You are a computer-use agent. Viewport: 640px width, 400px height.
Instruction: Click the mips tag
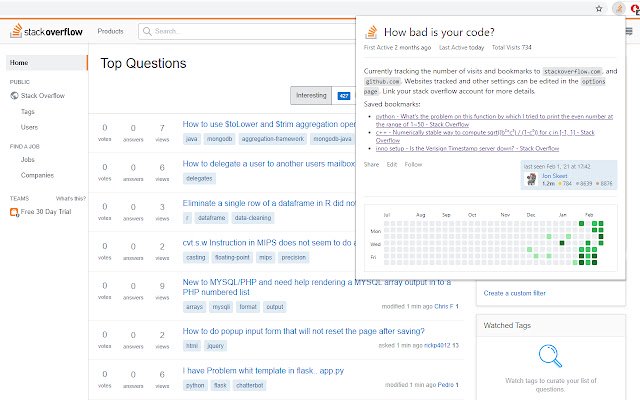pos(265,258)
